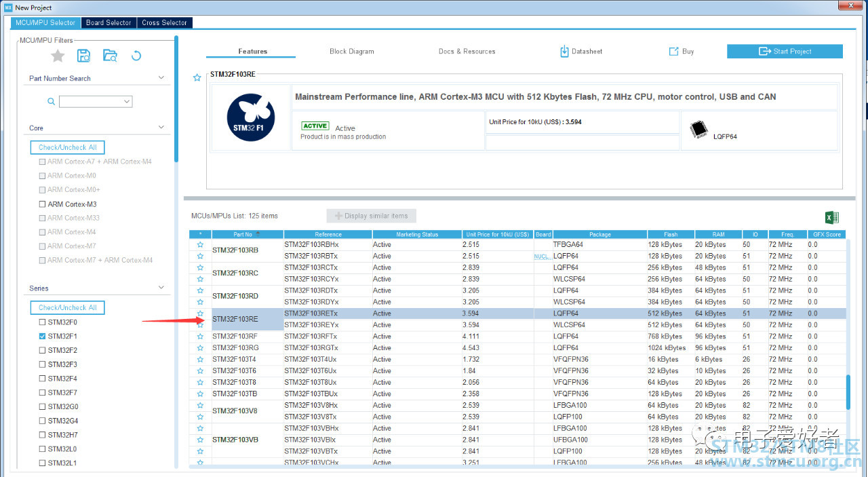Sort the list by Package column
This screenshot has height=477, width=868.
click(x=599, y=234)
